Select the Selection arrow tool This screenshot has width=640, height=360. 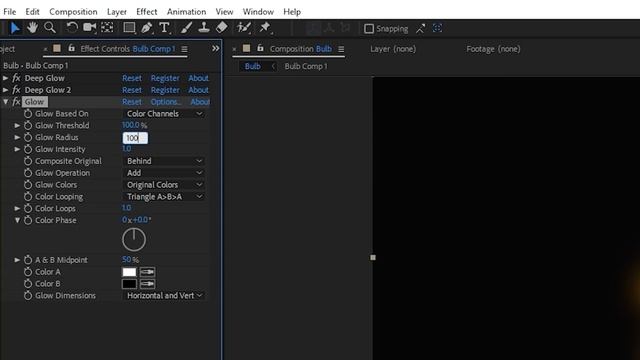15,28
